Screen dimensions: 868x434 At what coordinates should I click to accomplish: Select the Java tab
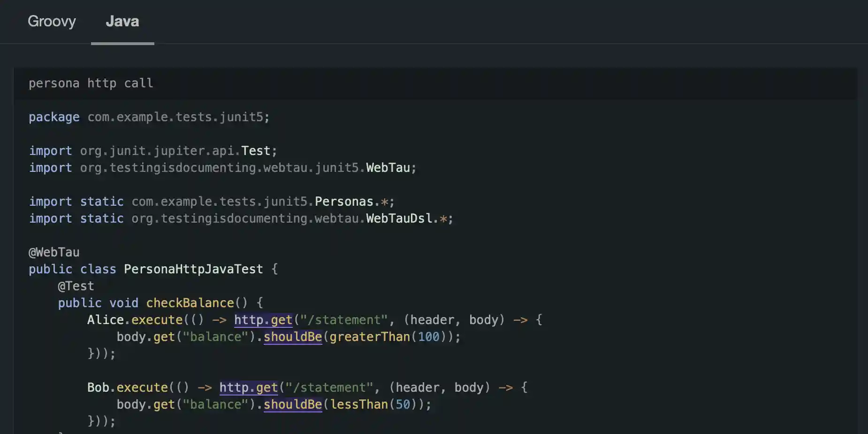pyautogui.click(x=122, y=22)
